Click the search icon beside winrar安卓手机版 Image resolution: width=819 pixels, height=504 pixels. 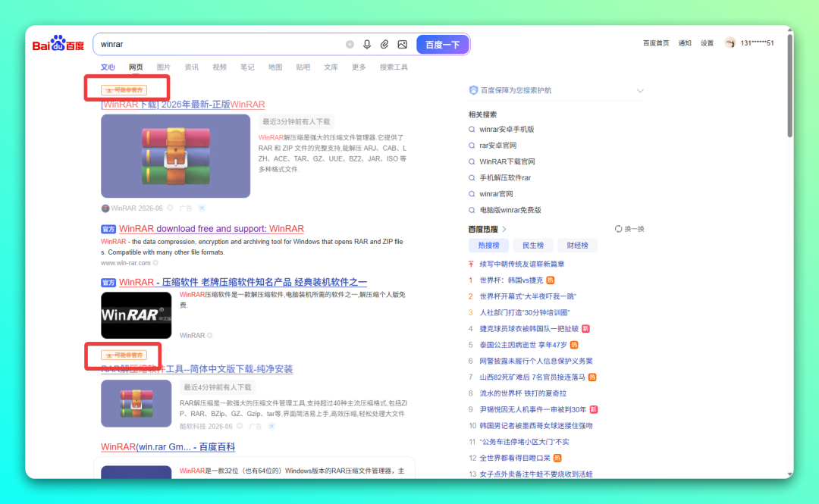click(x=472, y=129)
